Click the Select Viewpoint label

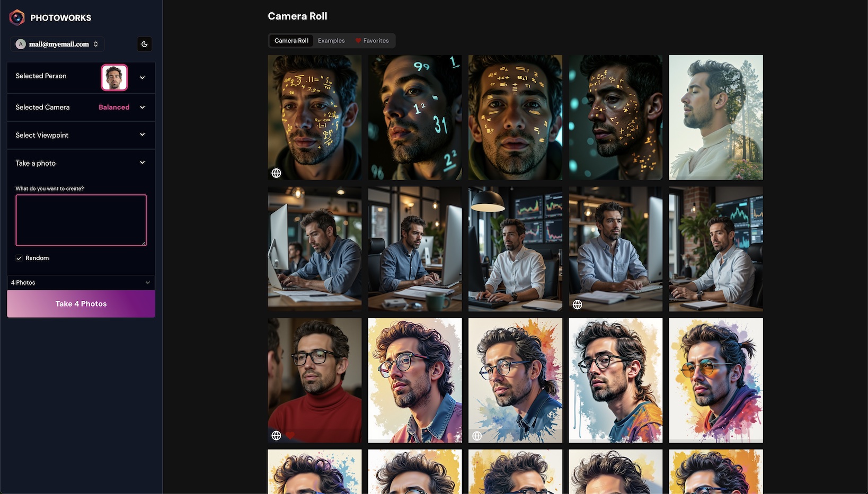click(42, 136)
